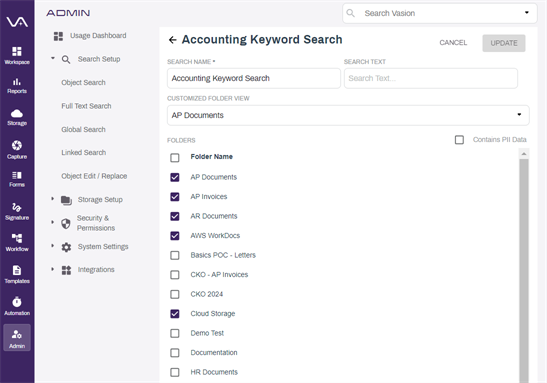Click the Usage Dashboard grid icon
This screenshot has height=383, width=547.
pyautogui.click(x=58, y=36)
